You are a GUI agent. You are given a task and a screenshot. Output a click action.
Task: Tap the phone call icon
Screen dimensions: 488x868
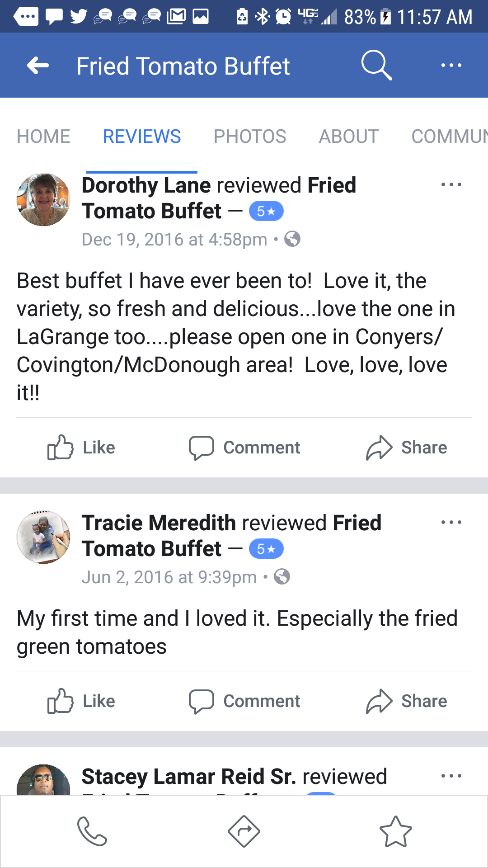pos(92,831)
